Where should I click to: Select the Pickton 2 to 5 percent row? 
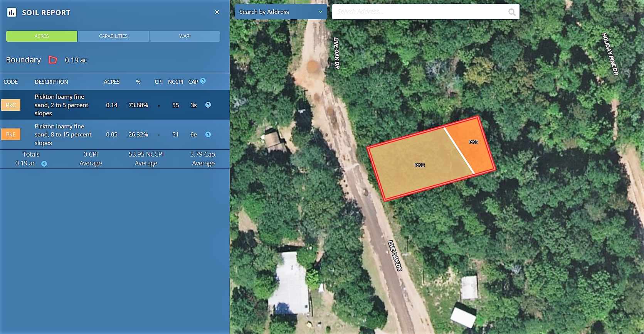(62, 105)
